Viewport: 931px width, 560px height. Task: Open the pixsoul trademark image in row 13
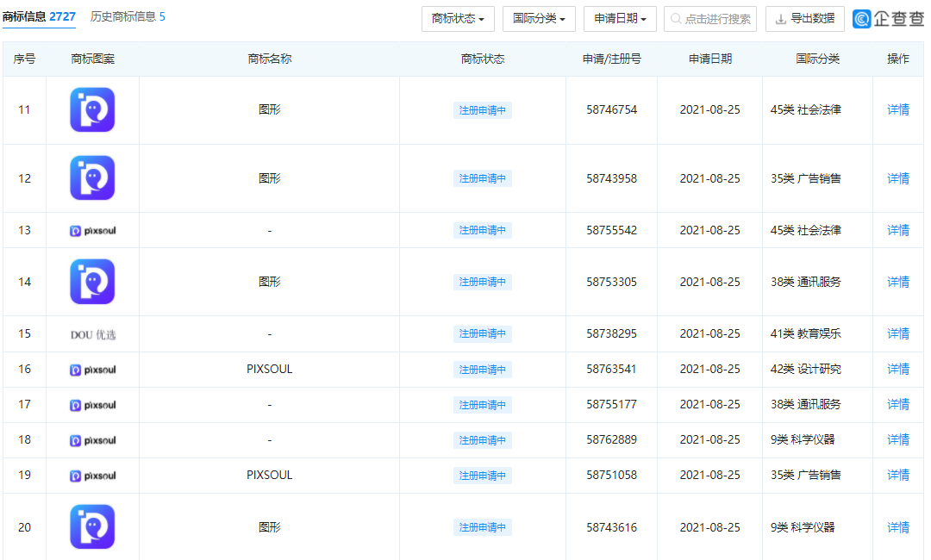click(92, 230)
